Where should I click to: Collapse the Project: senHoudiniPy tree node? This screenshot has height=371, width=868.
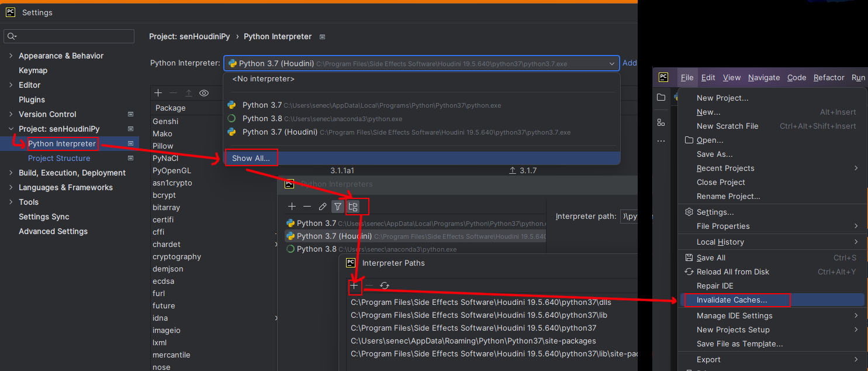(x=11, y=129)
